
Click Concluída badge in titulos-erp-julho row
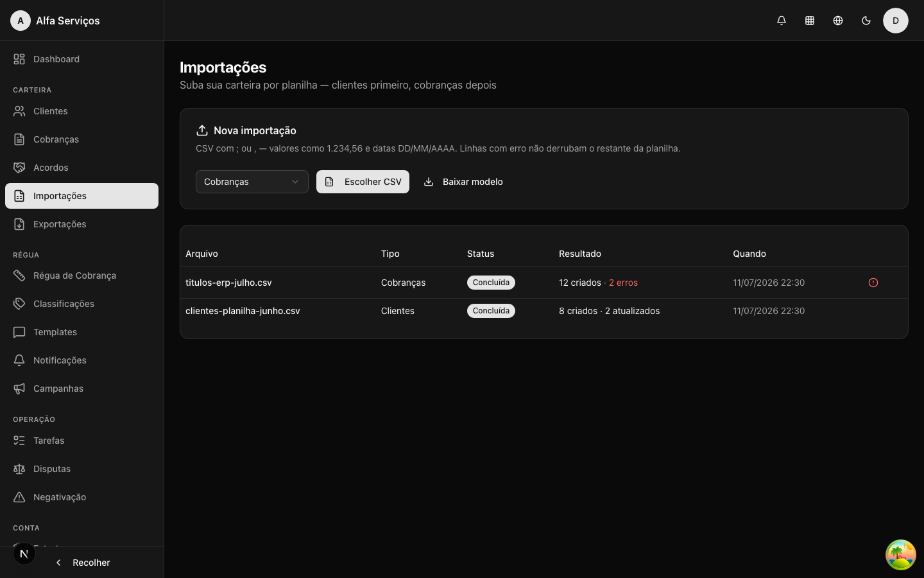pos(491,283)
